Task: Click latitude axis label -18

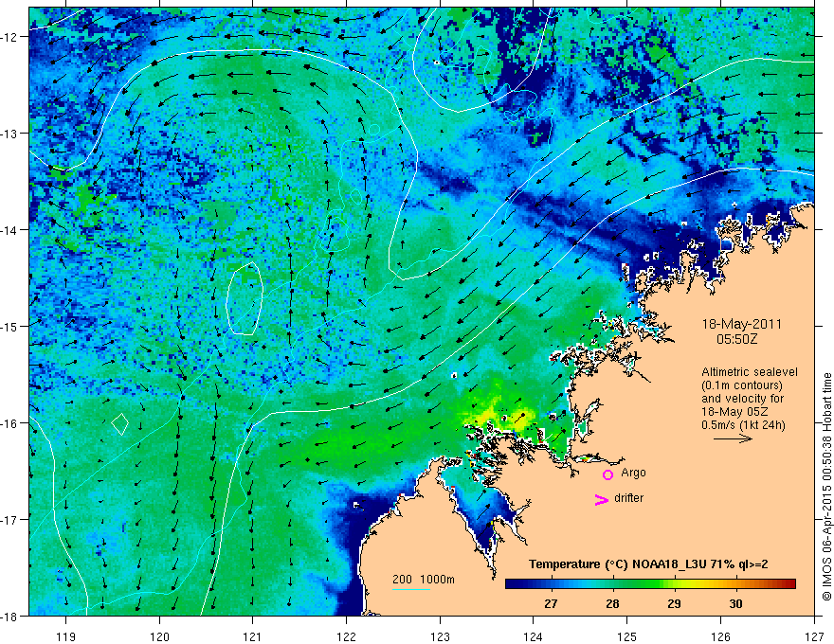Action: click(9, 616)
